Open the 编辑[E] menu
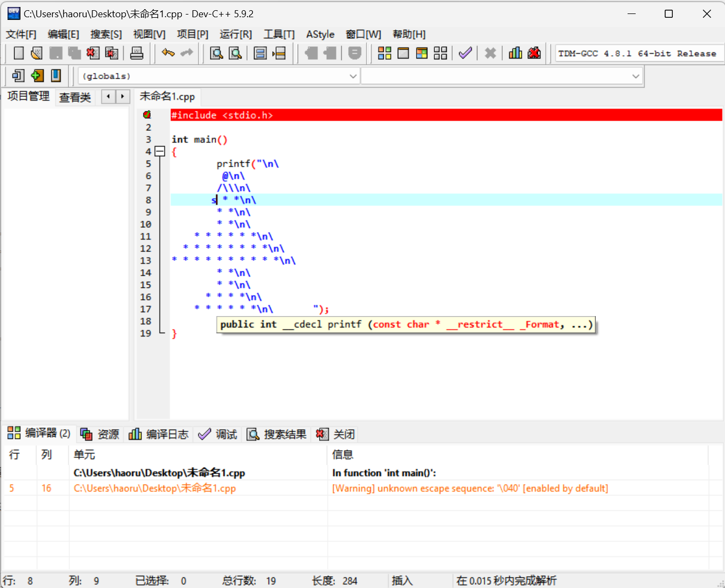 64,34
